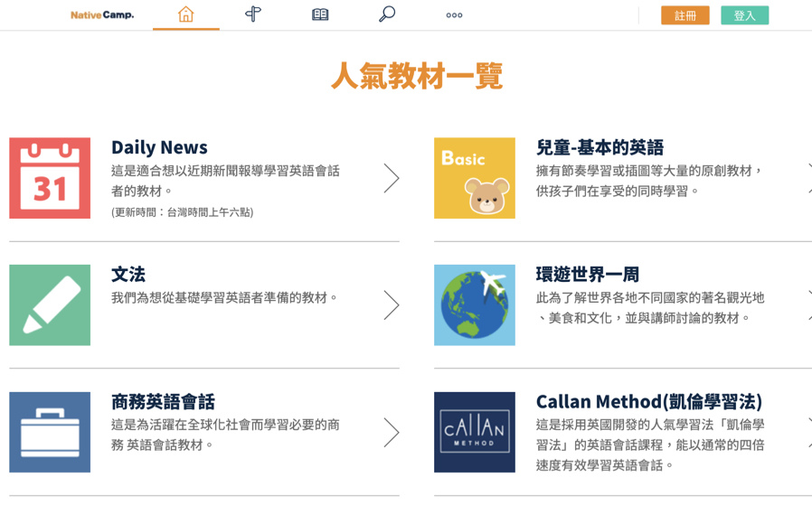Open the home icon tab

coord(186,14)
